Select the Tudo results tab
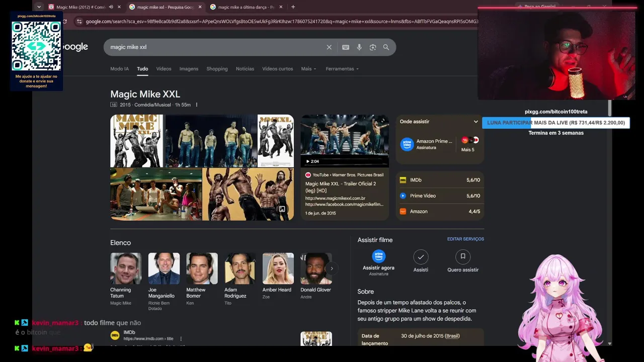Image resolution: width=644 pixels, height=362 pixels. (142, 69)
